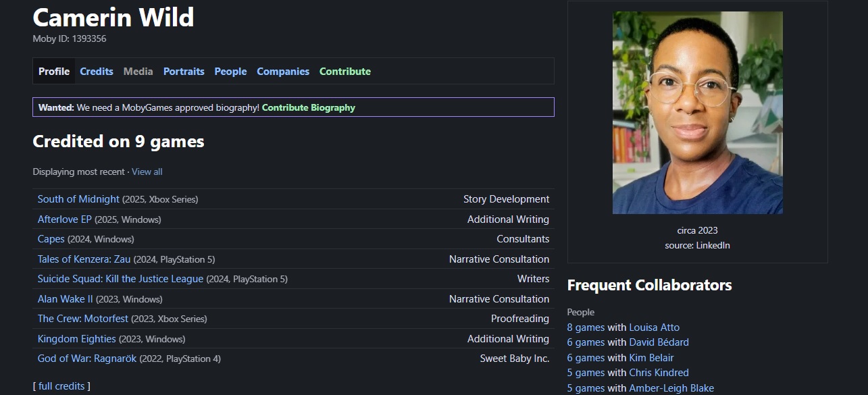
Task: Open David Bédard's profile
Action: [x=659, y=342]
